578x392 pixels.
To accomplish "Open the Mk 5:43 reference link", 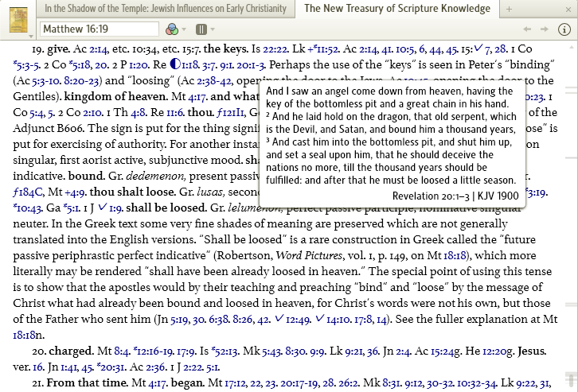I will 272,351.
